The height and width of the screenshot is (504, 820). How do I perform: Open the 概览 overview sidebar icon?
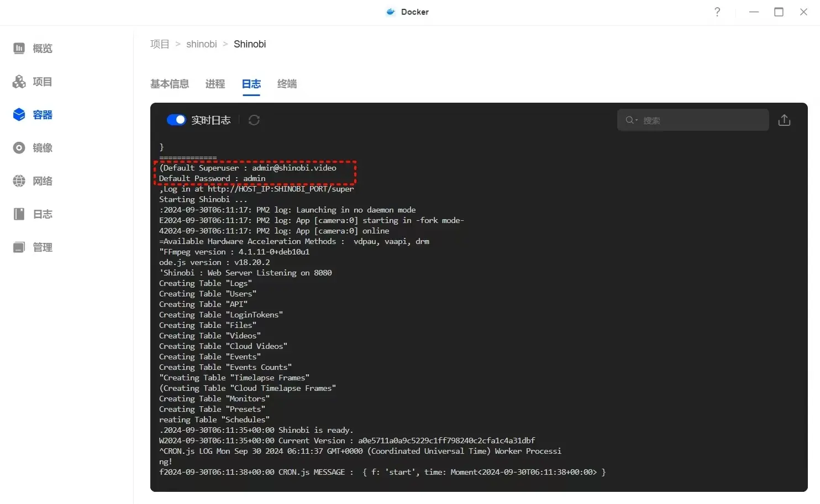click(x=19, y=49)
